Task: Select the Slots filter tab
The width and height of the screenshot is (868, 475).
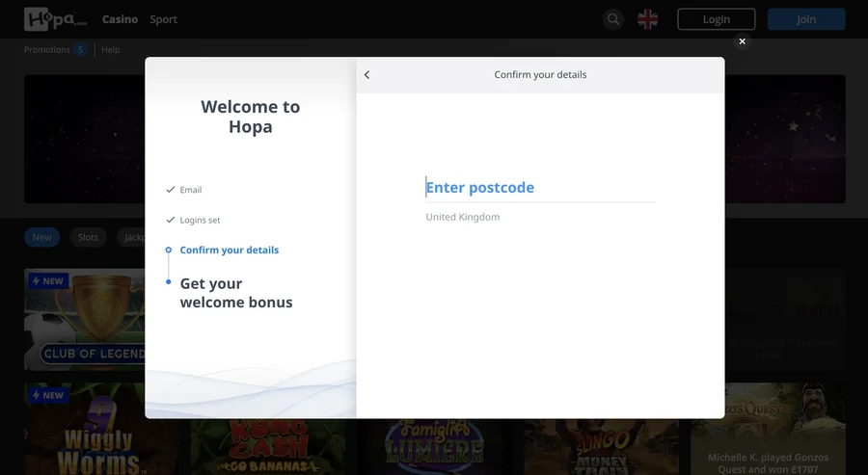Action: click(x=88, y=237)
